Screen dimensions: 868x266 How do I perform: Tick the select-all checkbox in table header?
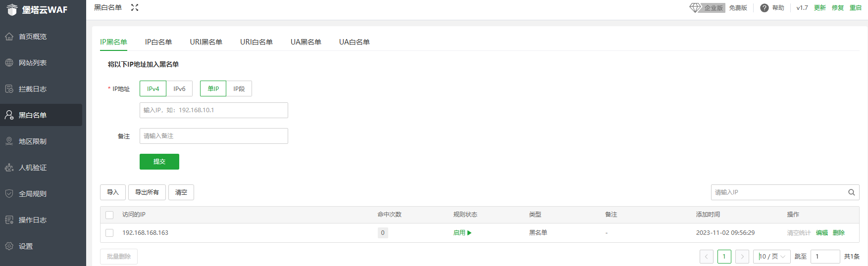(x=110, y=215)
